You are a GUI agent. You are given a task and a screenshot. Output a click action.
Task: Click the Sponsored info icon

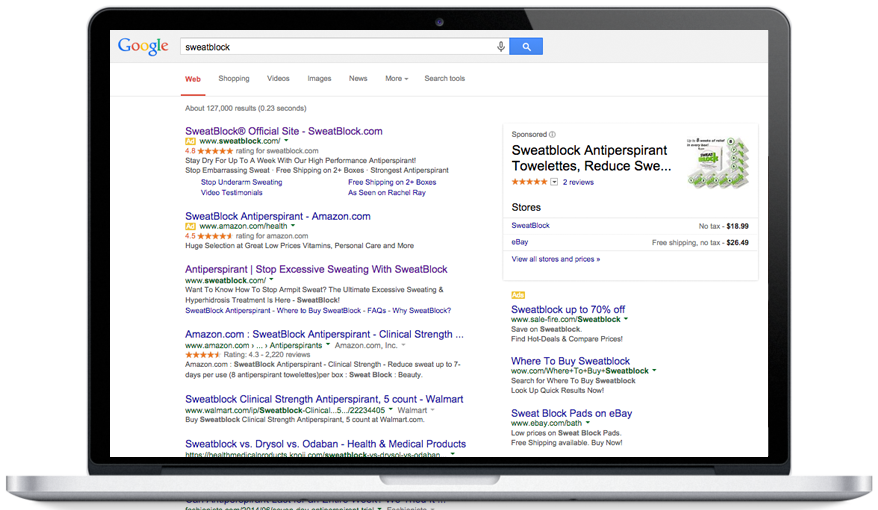click(552, 134)
